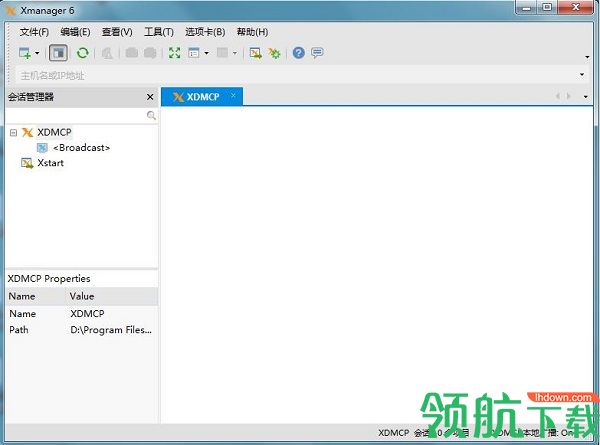Screen dimensions: 600x445
Task: Open the tab arrangement dropdown arrow
Action: pyautogui.click(x=235, y=53)
